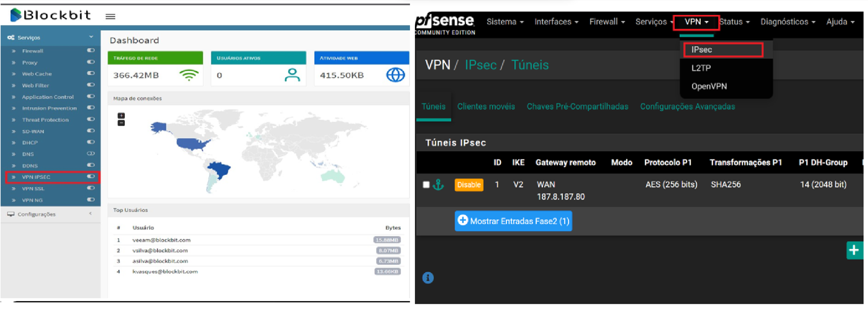Open the Ajuda dropdown menu
The height and width of the screenshot is (311, 868).
840,22
